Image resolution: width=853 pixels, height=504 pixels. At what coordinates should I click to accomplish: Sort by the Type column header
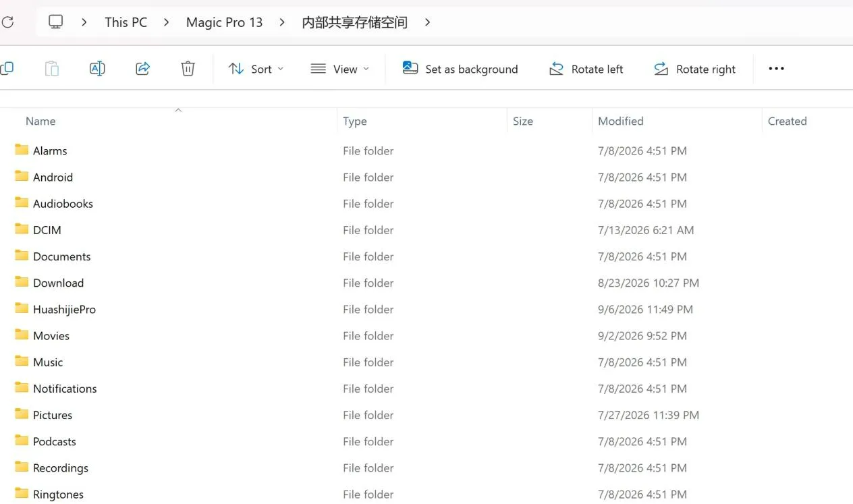355,121
